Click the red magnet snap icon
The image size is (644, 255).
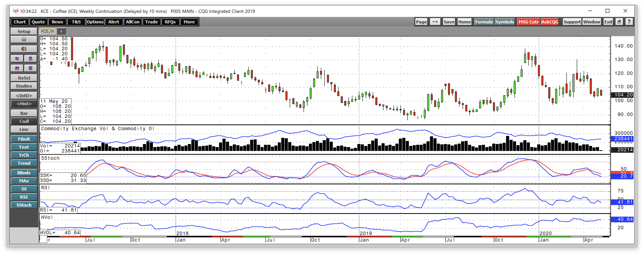click(24, 49)
